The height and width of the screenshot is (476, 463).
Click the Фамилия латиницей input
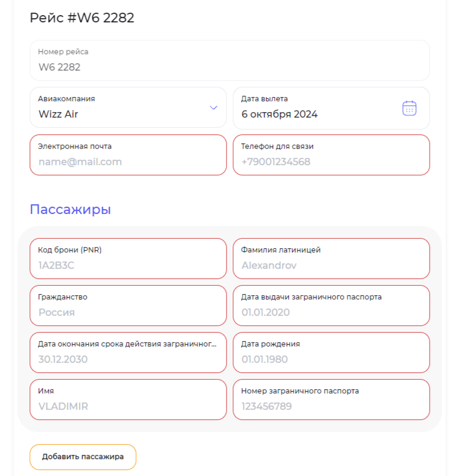331,258
